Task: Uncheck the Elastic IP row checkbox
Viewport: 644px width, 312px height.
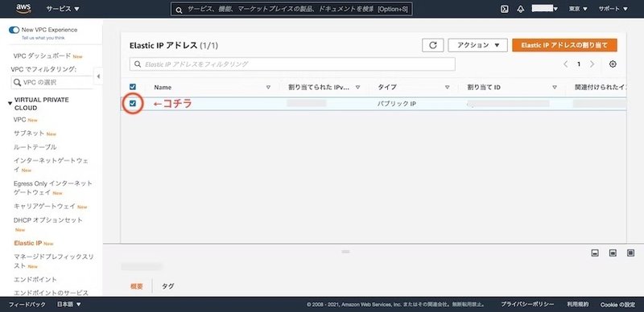Action: tap(133, 104)
